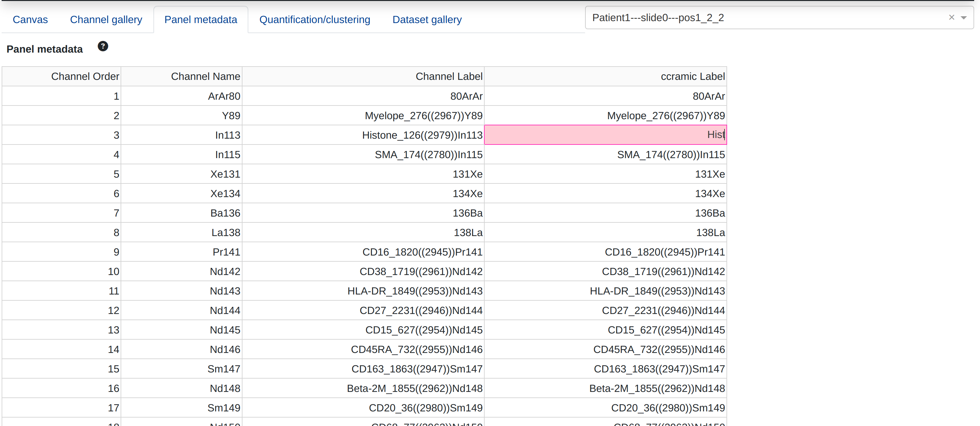Click the Panel metadata help question icon
This screenshot has width=980, height=426.
coord(103,46)
